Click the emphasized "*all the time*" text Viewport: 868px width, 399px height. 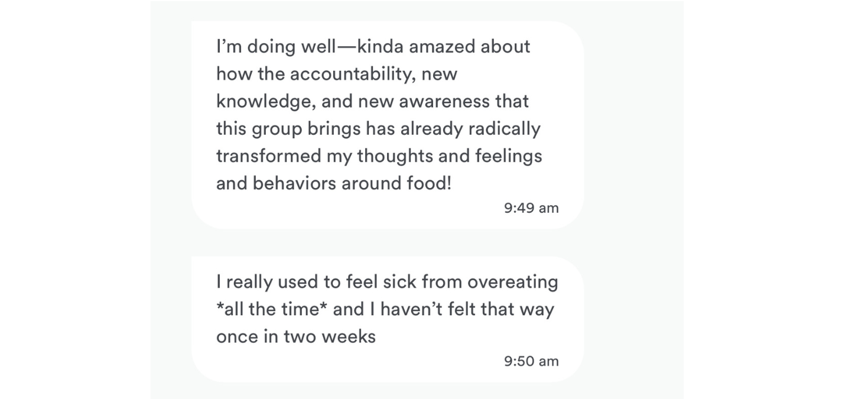272,309
